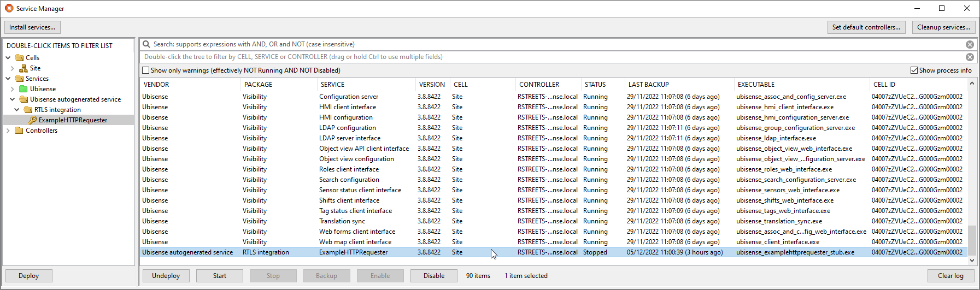This screenshot has width=980, height=290.
Task: Click the ExampleHTTPRequester wrench icon
Action: [32, 120]
